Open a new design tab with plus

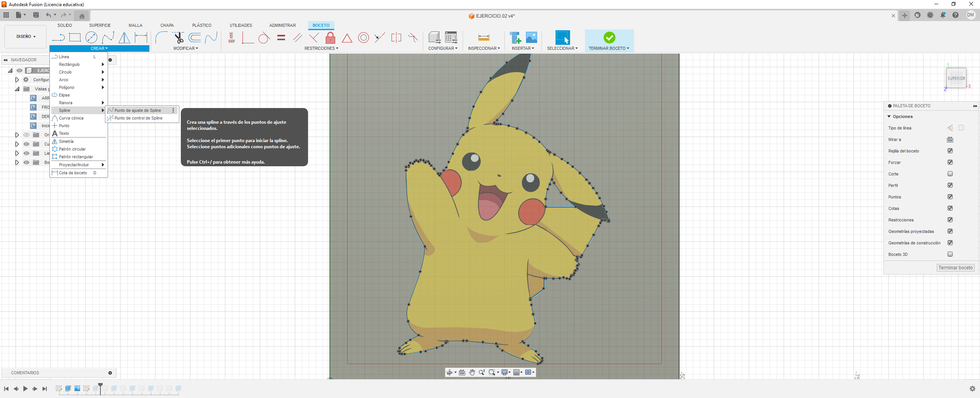click(904, 16)
